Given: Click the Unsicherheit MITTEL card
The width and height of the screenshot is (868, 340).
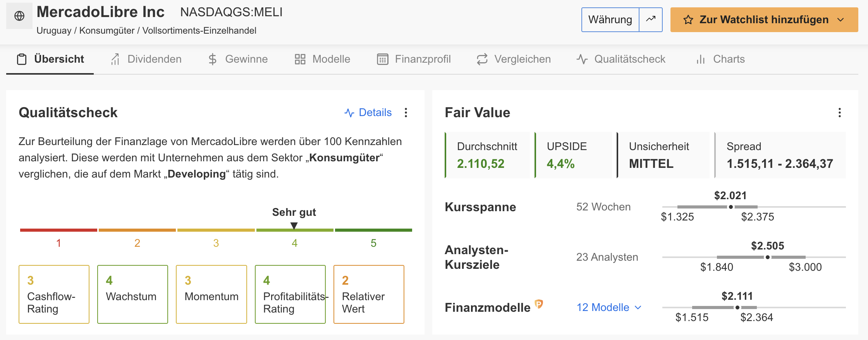Looking at the screenshot, I should point(663,155).
